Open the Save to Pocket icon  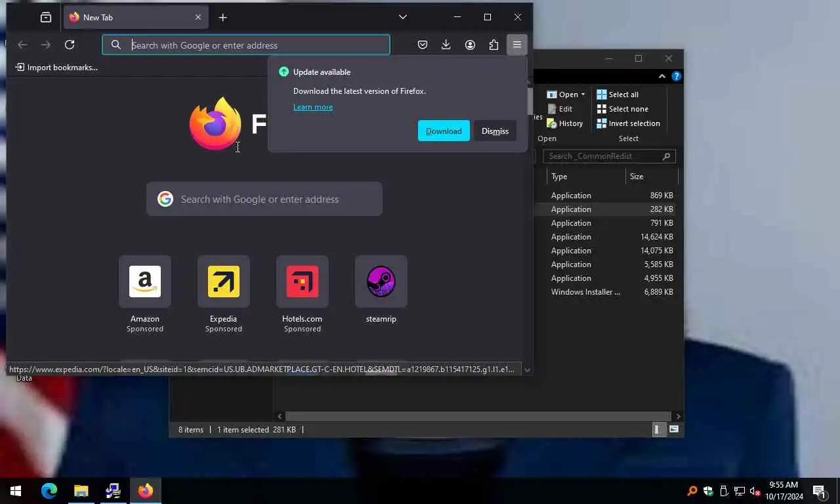click(423, 45)
